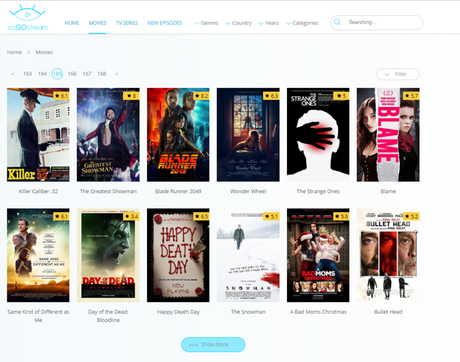Open the Country dropdown
The image size is (460, 362).
tap(239, 23)
